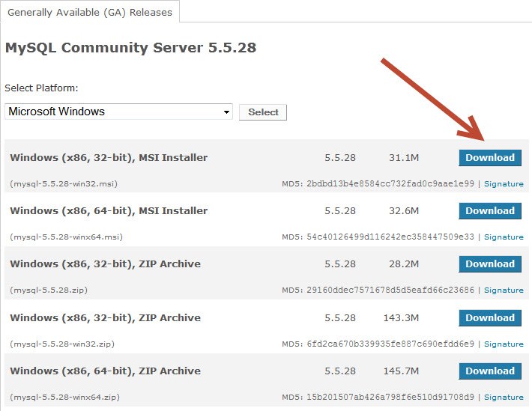Viewport: 532px width, 411px height.
Task: Click the 31.1M file size
Action: 404,158
